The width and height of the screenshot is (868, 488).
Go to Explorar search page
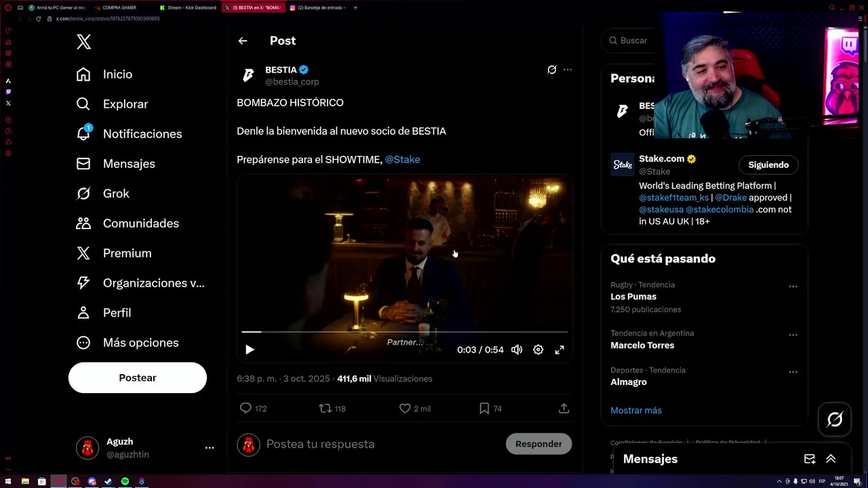(112, 104)
